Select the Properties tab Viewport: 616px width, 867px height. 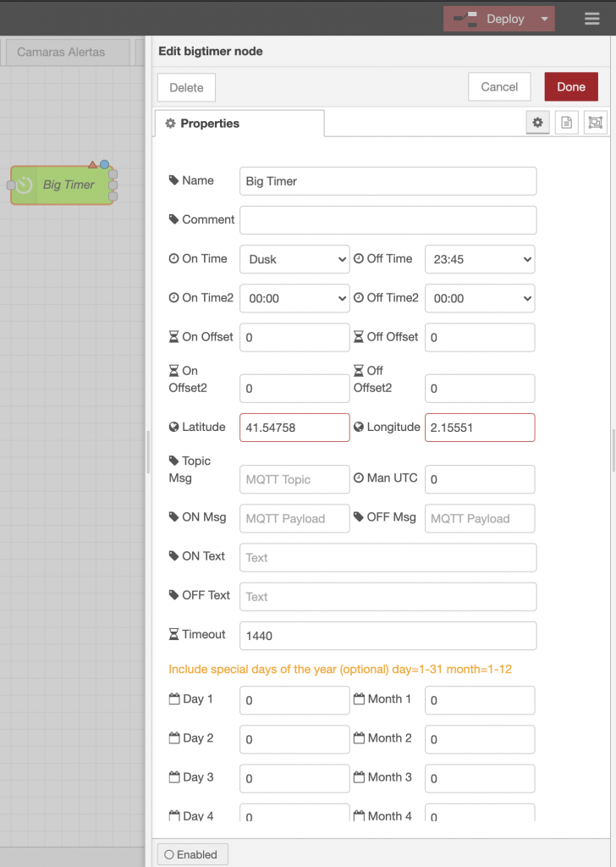(x=239, y=124)
